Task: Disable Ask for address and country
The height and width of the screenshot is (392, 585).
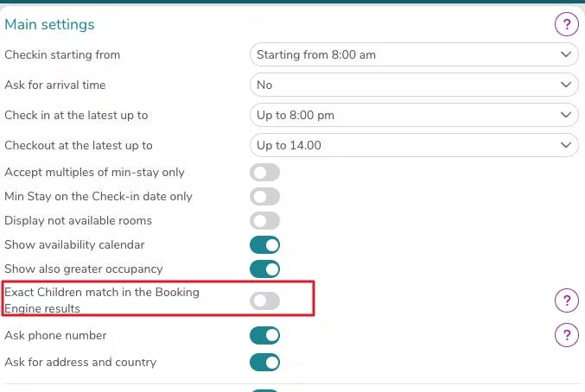Action: pos(265,363)
